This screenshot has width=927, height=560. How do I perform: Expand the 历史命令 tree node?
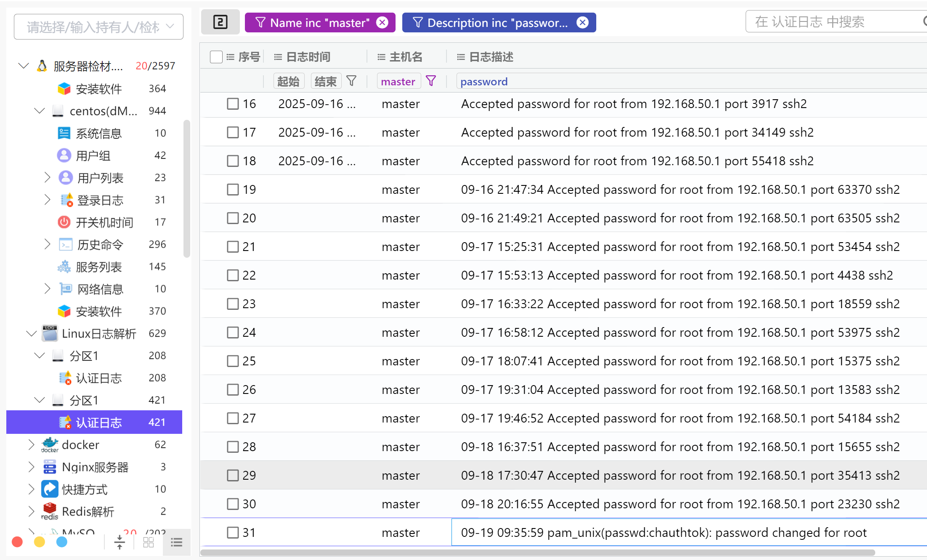pos(47,244)
